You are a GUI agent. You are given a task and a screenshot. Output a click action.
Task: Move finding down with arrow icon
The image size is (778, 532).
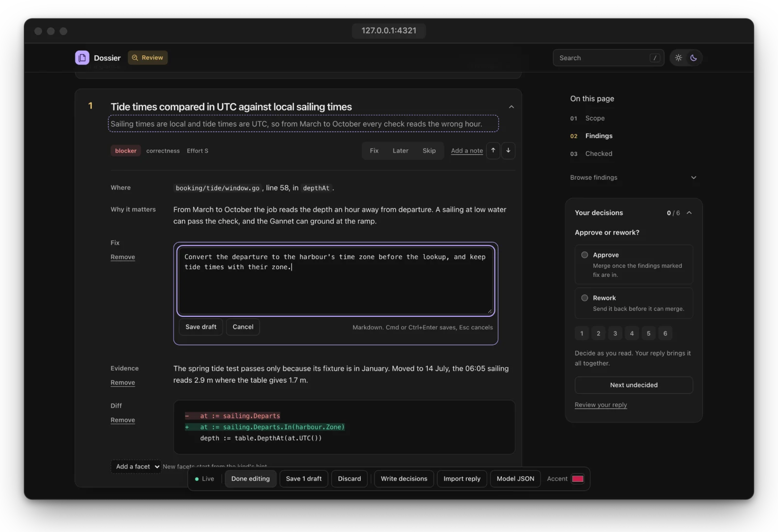pyautogui.click(x=508, y=151)
